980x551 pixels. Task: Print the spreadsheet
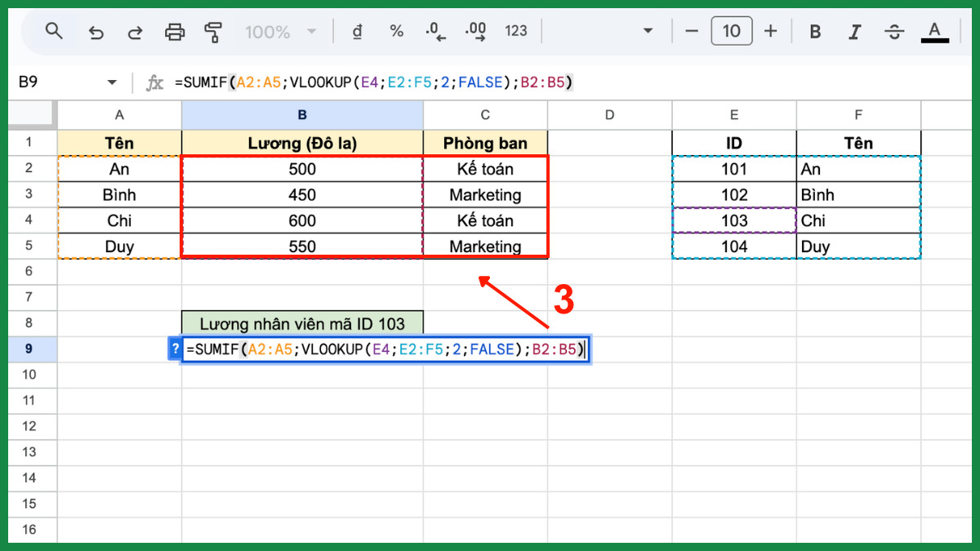175,32
